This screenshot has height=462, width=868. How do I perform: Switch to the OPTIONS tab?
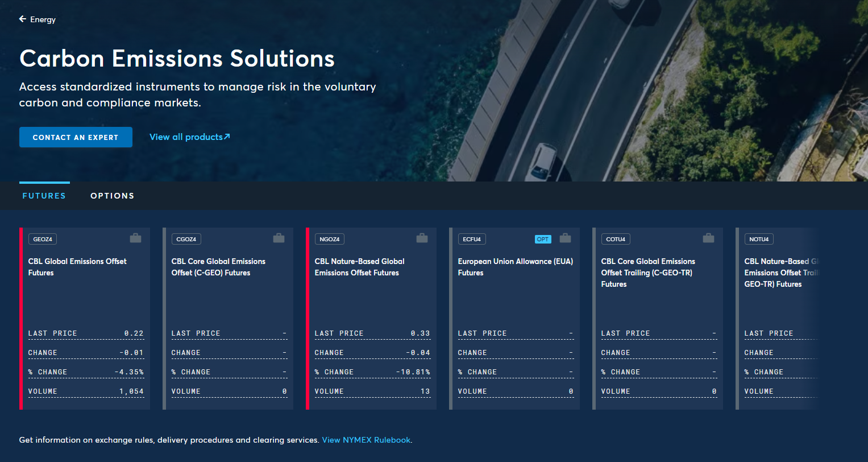[113, 196]
